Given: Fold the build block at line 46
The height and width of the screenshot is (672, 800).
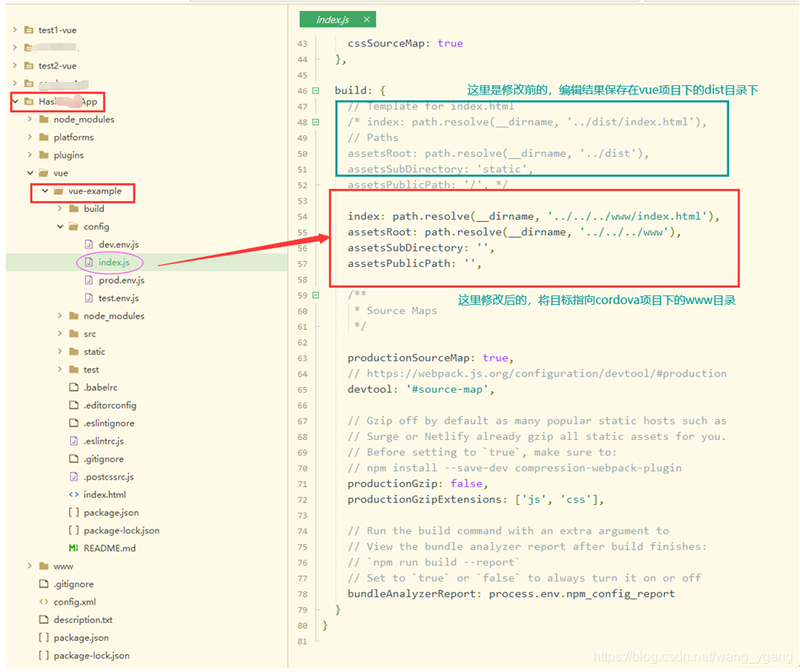Looking at the screenshot, I should [316, 90].
